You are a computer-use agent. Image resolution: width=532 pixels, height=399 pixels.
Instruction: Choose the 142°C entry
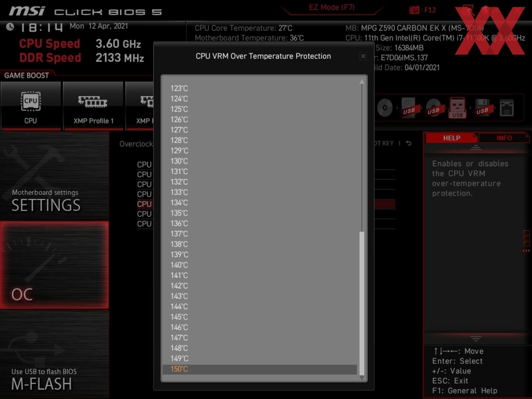click(260, 286)
